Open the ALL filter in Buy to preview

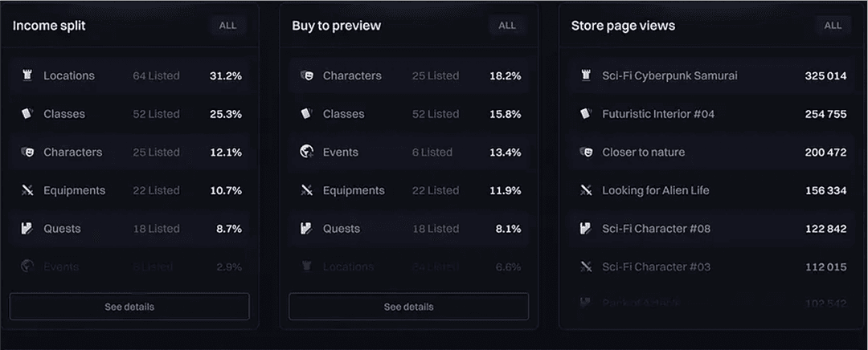pos(507,26)
